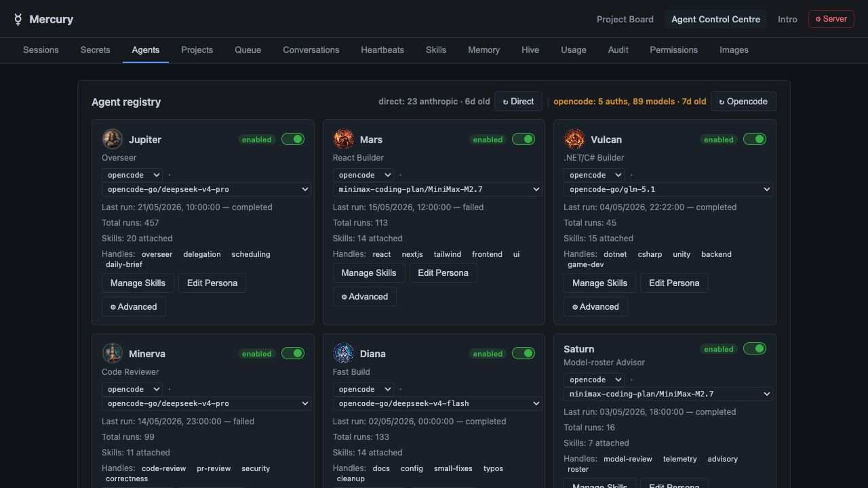This screenshot has width=868, height=488.
Task: Open the Heartbeats tab
Action: click(382, 49)
